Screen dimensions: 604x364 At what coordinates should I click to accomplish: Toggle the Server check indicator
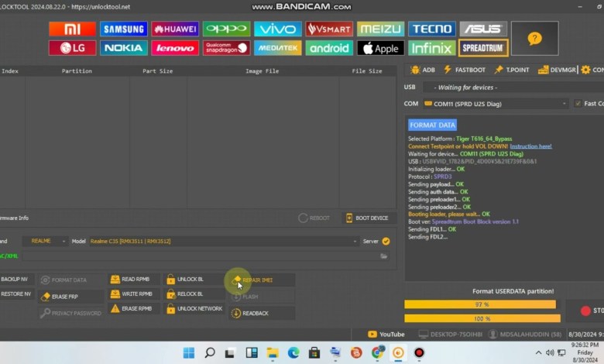click(x=386, y=241)
